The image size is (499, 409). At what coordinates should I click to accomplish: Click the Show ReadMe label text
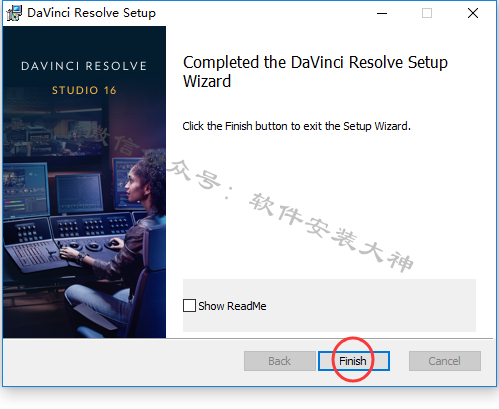(232, 306)
